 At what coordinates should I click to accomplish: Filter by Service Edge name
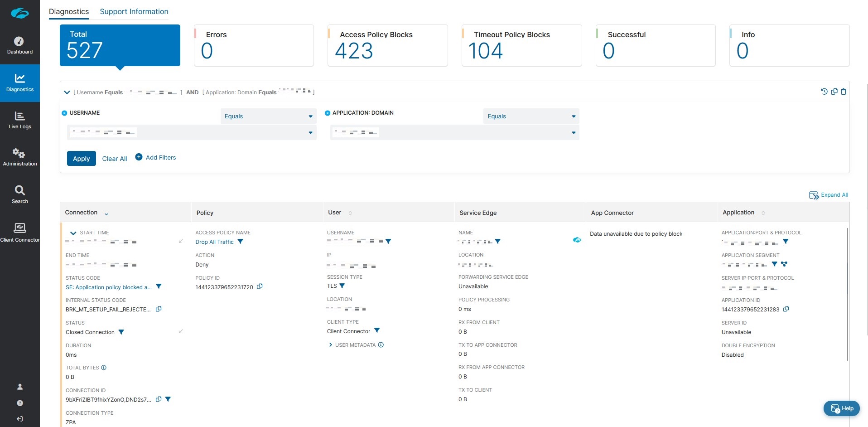[x=498, y=241]
